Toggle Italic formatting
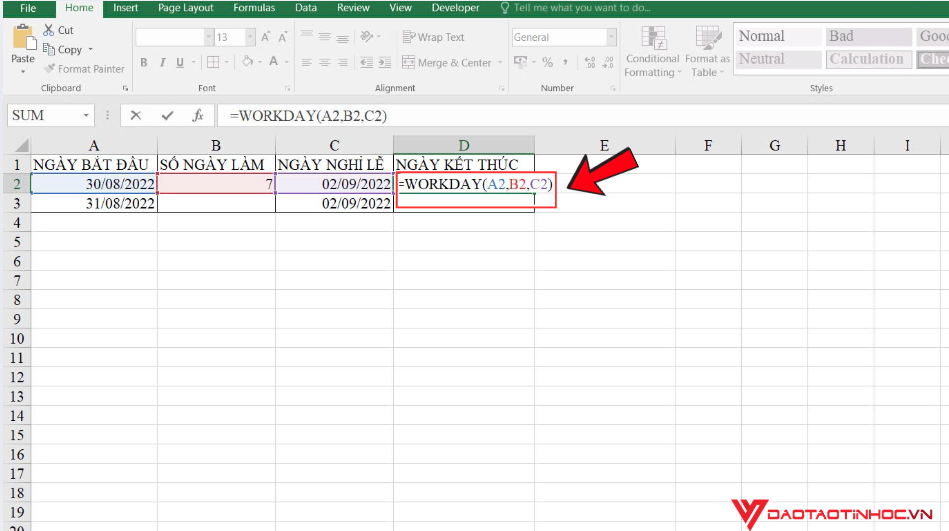 pos(162,62)
